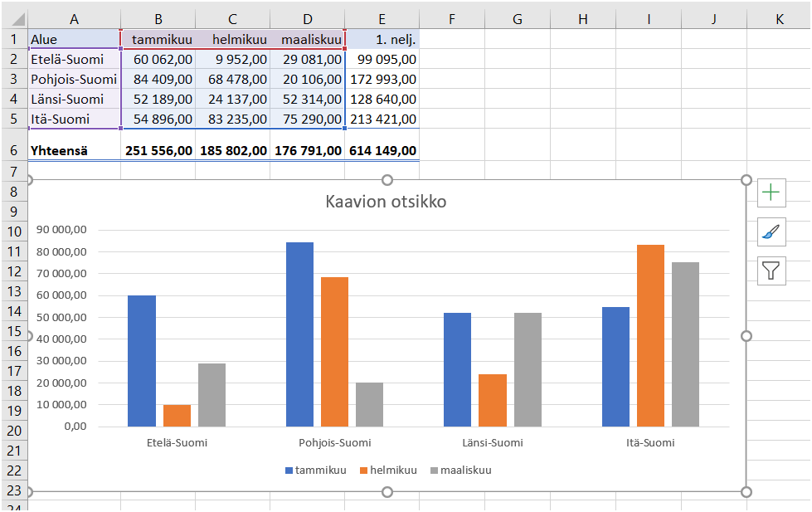
Task: Click the chart's bottom-center resize handle
Action: (x=387, y=492)
